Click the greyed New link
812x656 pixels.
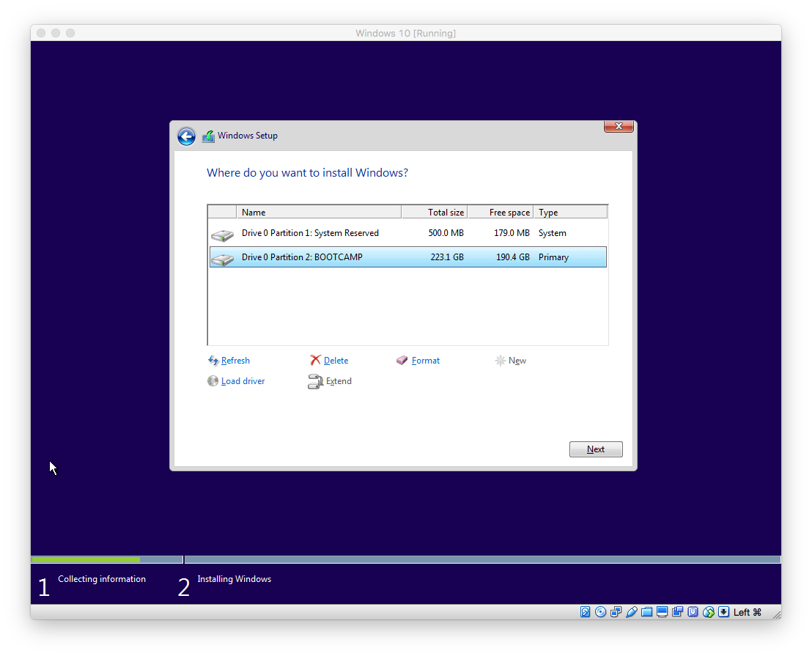point(517,361)
